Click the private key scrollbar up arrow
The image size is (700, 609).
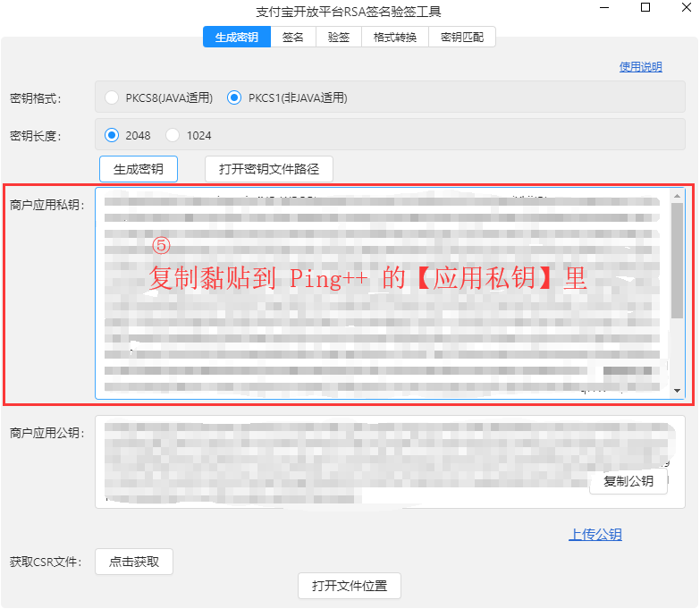pyautogui.click(x=678, y=196)
